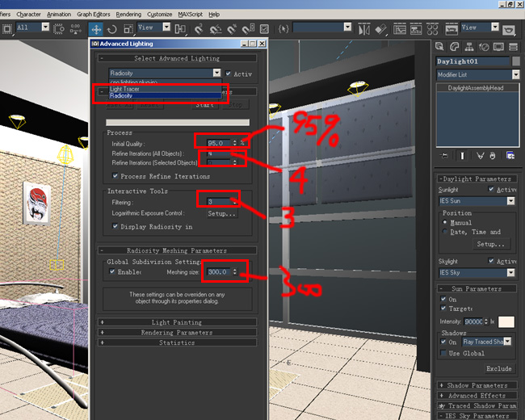Toggle the 3D Snap magnet icon
This screenshot has width=525, height=420.
point(199,29)
